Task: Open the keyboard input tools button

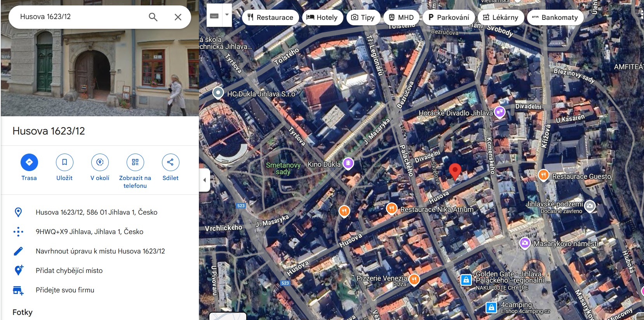Action: [x=214, y=16]
